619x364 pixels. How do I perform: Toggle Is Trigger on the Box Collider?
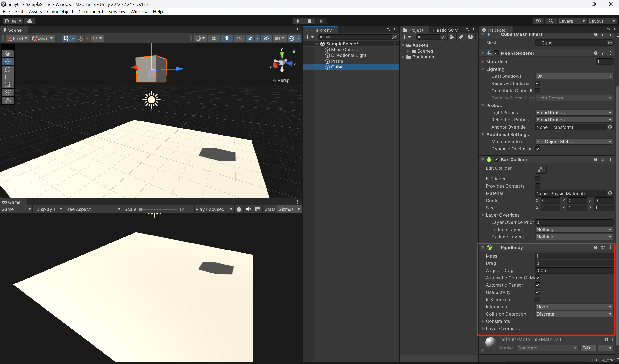(x=538, y=179)
